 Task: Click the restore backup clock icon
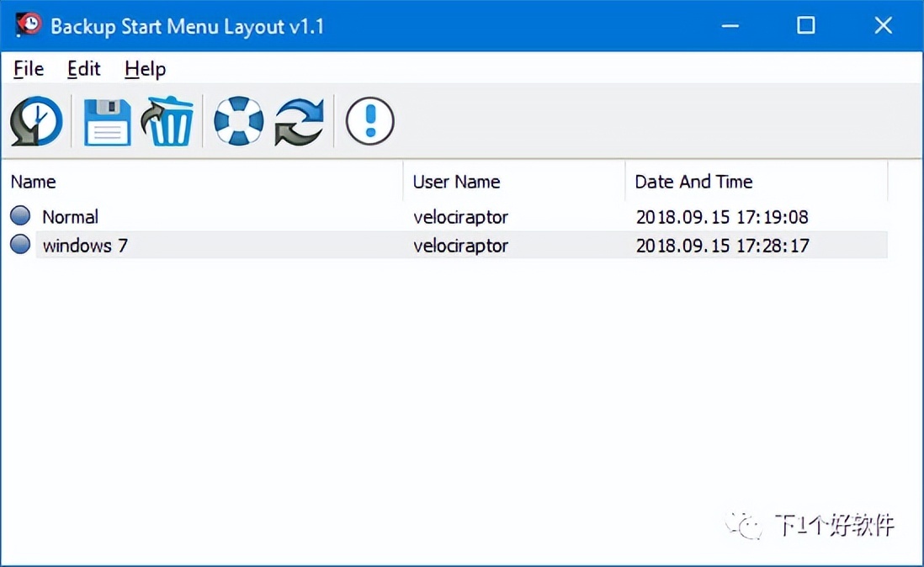(36, 122)
